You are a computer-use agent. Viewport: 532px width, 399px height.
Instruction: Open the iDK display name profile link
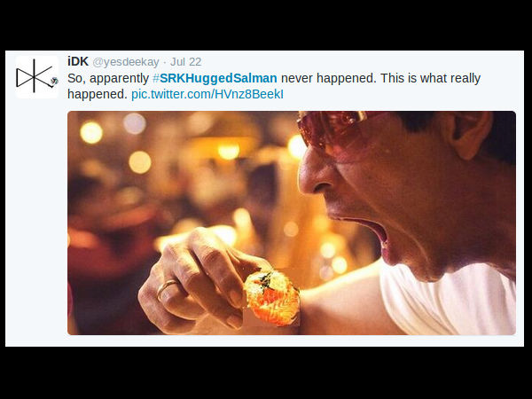point(79,61)
